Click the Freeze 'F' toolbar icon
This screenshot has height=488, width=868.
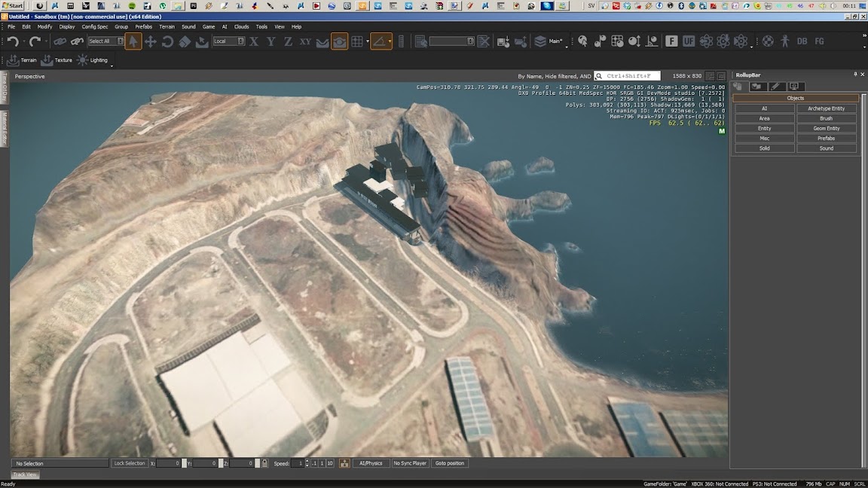point(671,41)
